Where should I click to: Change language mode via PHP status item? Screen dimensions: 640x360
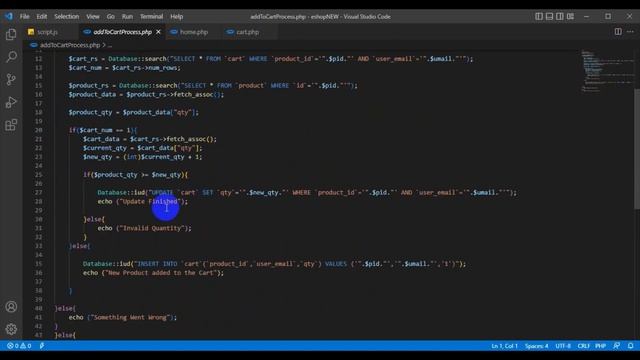click(600, 346)
